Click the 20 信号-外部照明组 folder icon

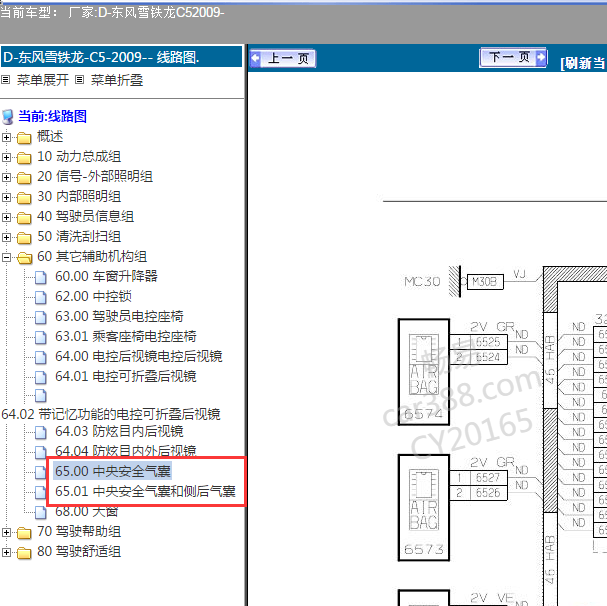pos(24,178)
